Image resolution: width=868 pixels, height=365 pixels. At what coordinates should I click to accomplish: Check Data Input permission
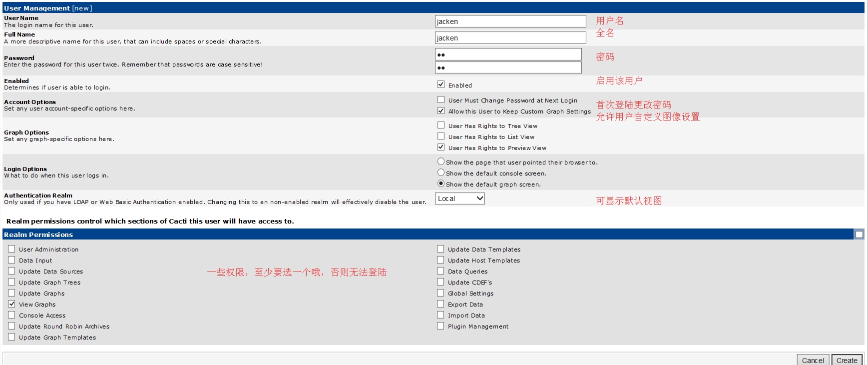point(11,259)
